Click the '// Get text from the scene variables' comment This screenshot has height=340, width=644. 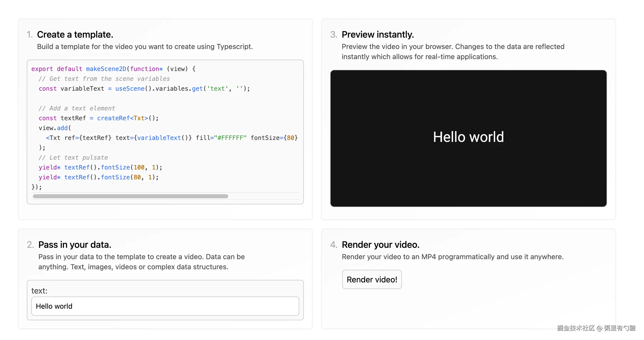click(x=104, y=79)
